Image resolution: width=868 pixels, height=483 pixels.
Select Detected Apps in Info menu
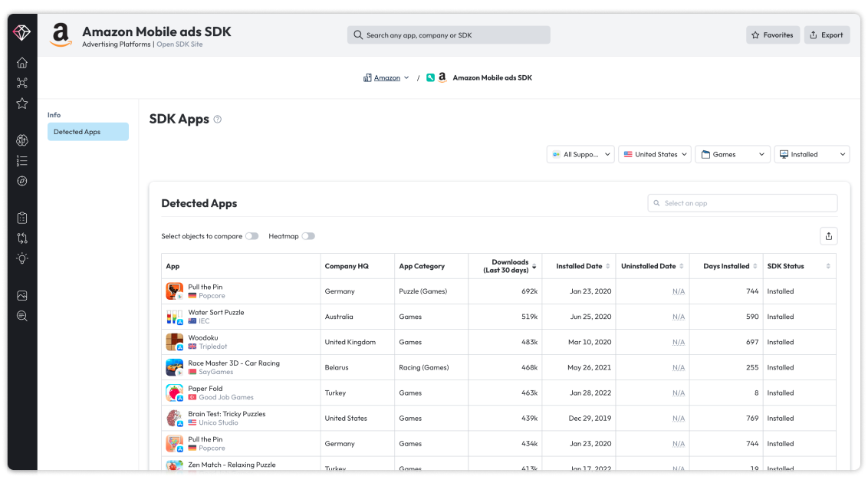[88, 132]
